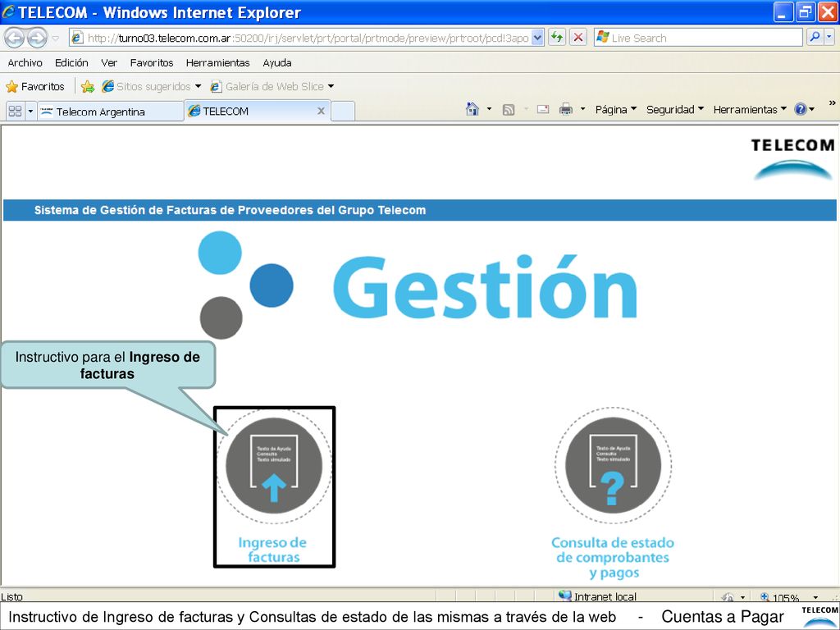This screenshot has height=630, width=840.
Task: Open the Archivo menu
Action: (25, 62)
